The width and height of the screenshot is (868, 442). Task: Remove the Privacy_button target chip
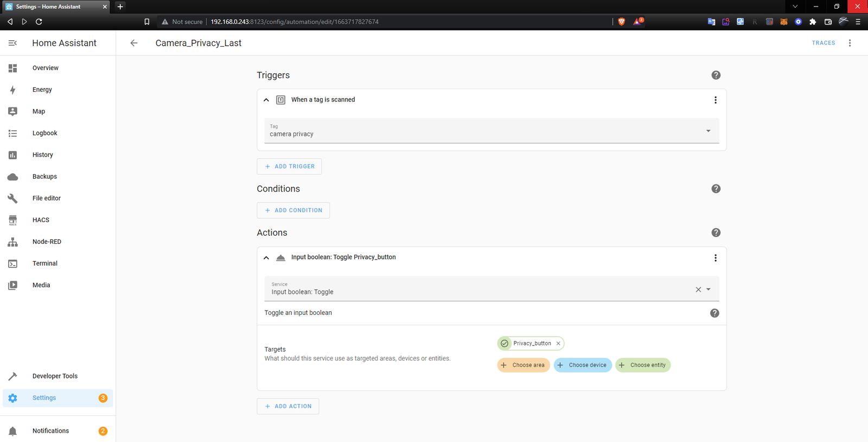(x=558, y=344)
